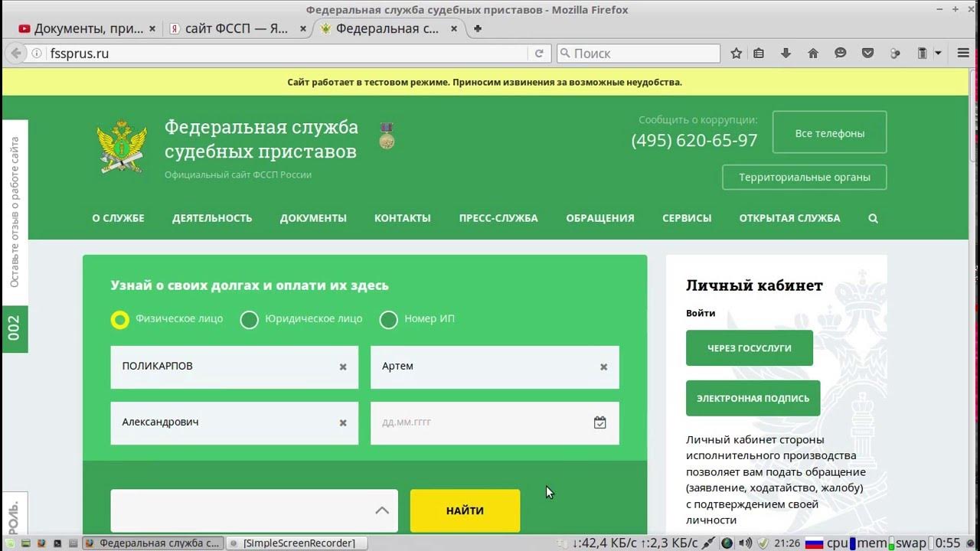Click the yellow НАЙТИ search button
This screenshot has width=980, height=551.
(465, 510)
